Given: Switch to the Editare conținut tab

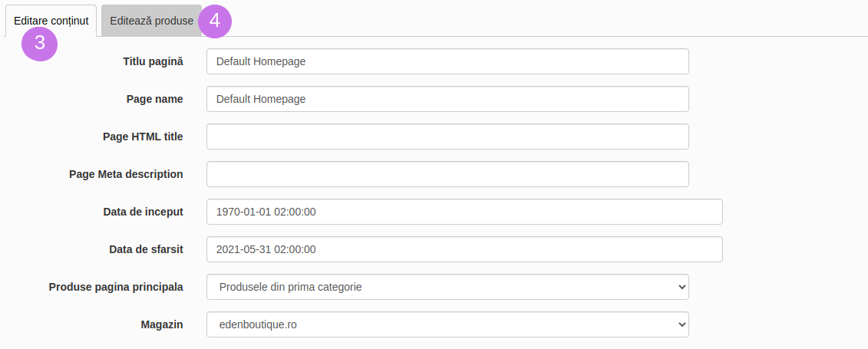Looking at the screenshot, I should click(51, 21).
